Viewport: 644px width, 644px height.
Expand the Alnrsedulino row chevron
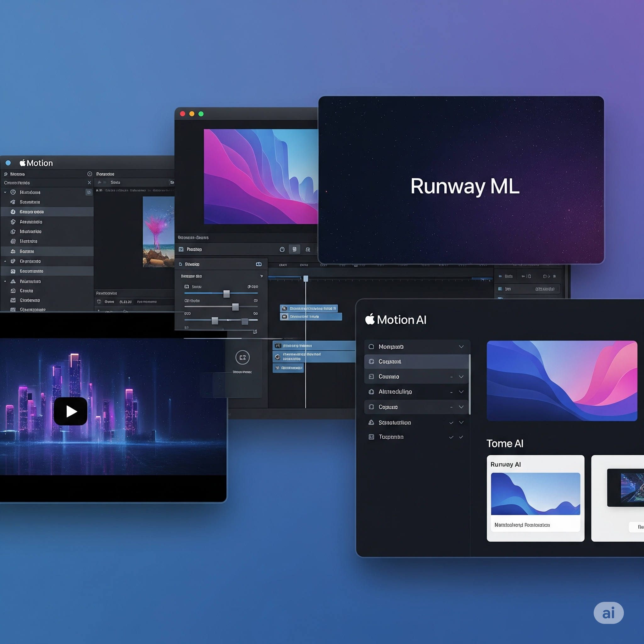pyautogui.click(x=461, y=392)
